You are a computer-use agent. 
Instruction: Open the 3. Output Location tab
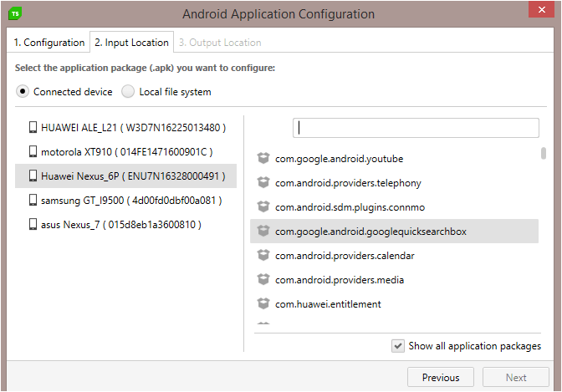(220, 43)
